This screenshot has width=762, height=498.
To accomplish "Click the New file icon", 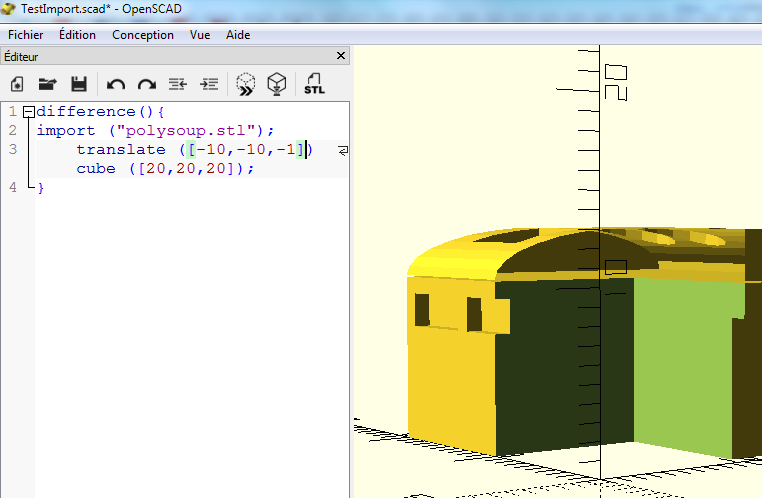I will point(17,84).
